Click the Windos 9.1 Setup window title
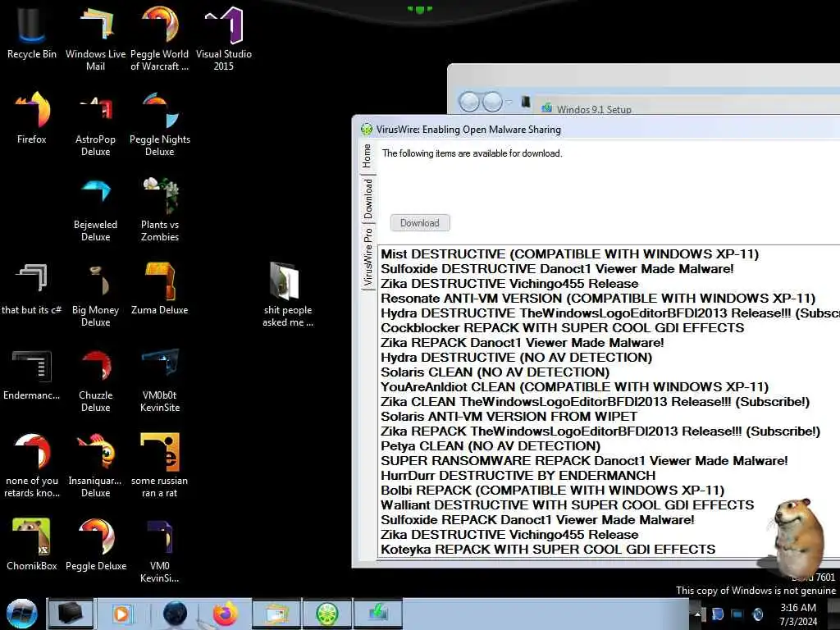 coord(594,109)
